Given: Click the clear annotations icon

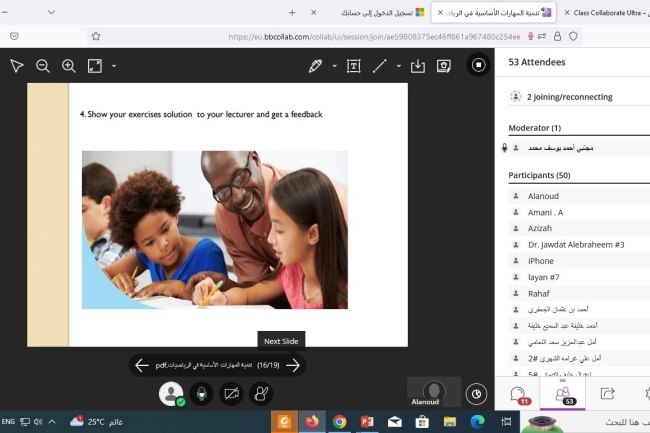Looking at the screenshot, I should point(444,66).
